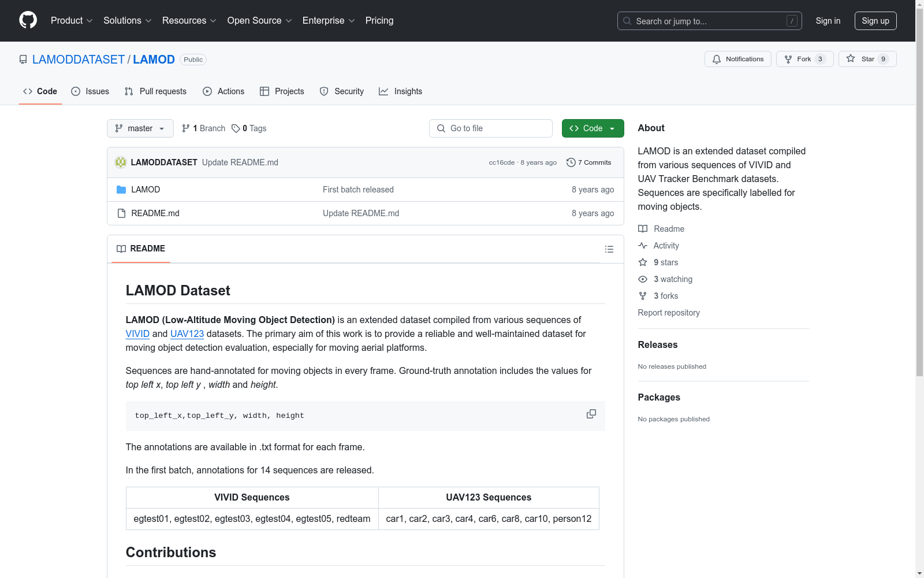Select the README tab

click(x=141, y=249)
